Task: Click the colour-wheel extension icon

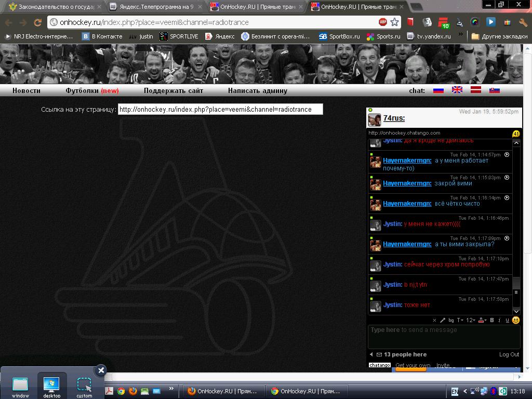Action: coord(475,22)
